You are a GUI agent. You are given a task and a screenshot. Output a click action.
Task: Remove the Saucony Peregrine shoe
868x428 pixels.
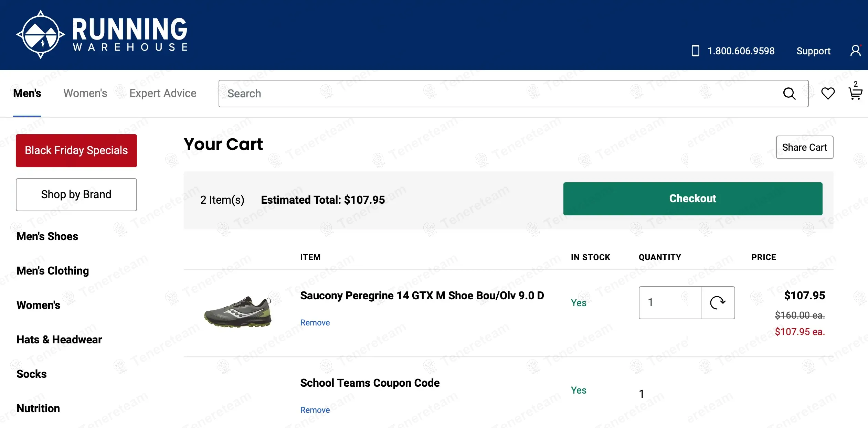pyautogui.click(x=315, y=323)
